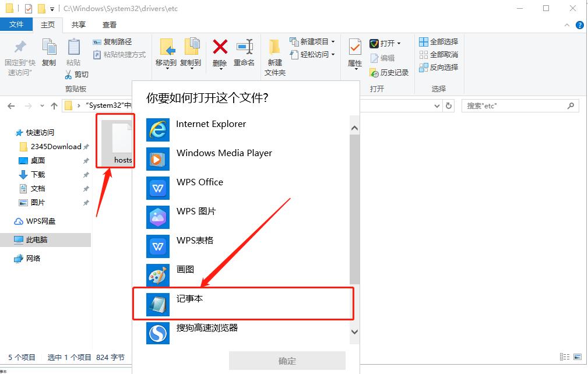Click the blue help question-mark icon
Viewport: 588px width, 374px height.
coord(579,25)
